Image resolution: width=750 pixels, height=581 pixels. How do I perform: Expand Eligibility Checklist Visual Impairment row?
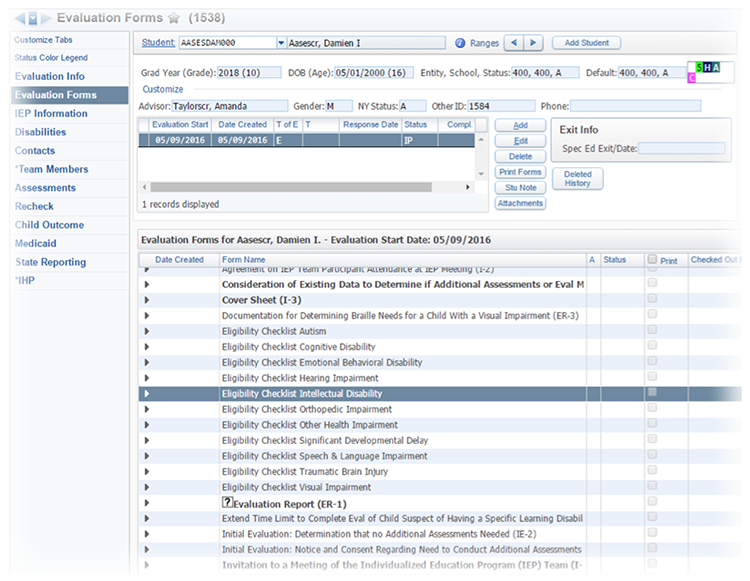coord(147,487)
